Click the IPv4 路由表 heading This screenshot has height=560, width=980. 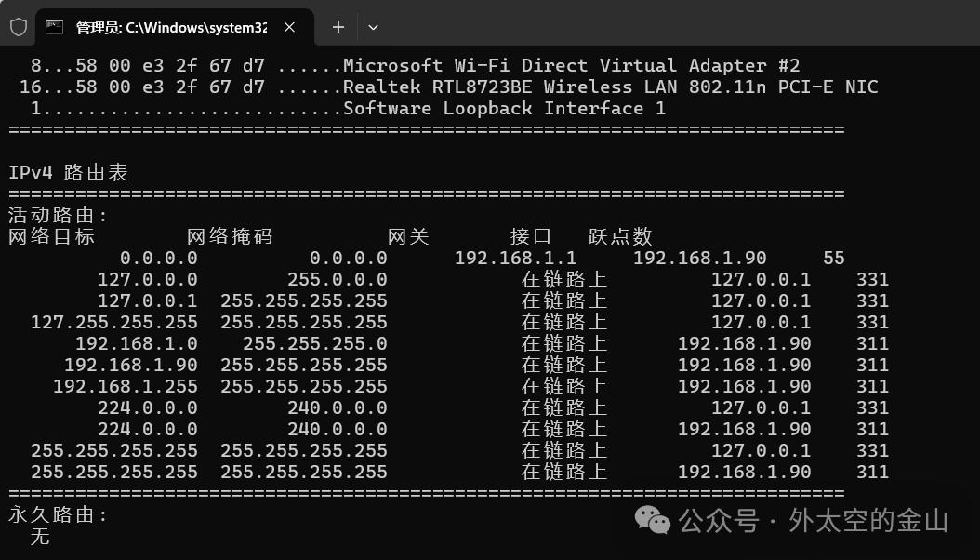point(68,172)
